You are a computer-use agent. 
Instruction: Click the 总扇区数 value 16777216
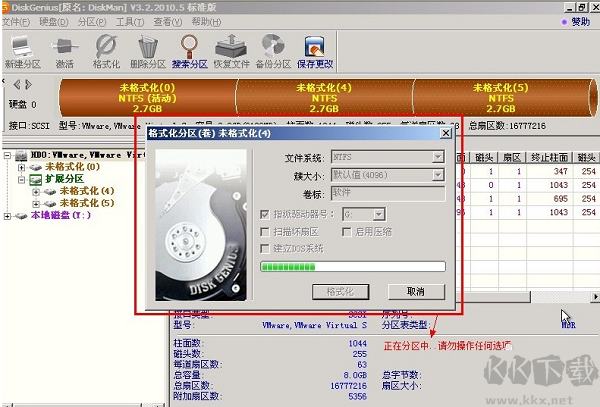[349, 386]
